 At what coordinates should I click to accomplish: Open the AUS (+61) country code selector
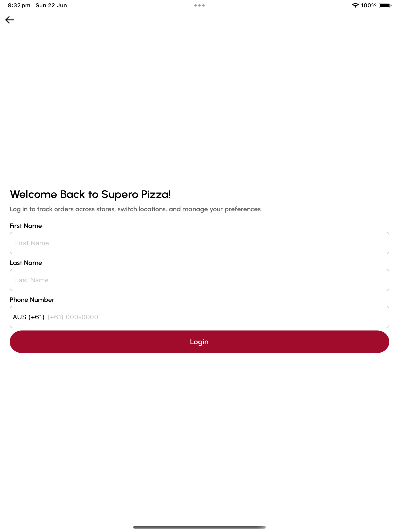pyautogui.click(x=29, y=317)
